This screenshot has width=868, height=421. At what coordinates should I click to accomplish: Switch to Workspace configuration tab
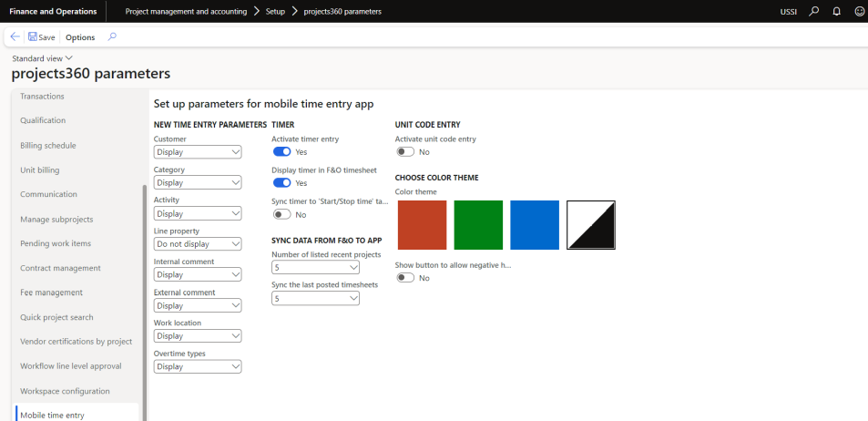point(65,391)
